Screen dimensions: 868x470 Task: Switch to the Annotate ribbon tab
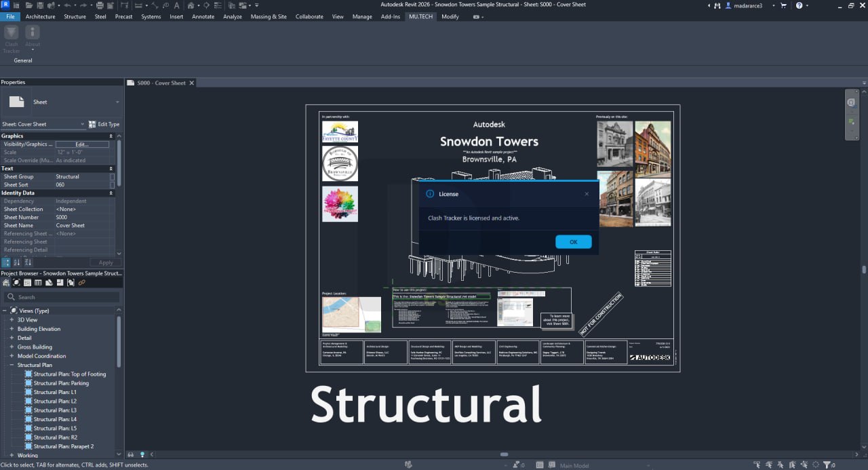pos(203,16)
